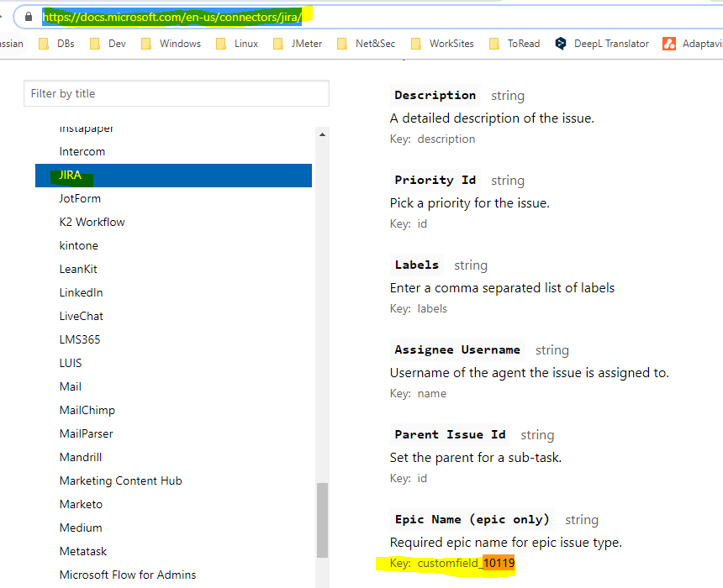Click the lock icon in address bar

coord(29,17)
